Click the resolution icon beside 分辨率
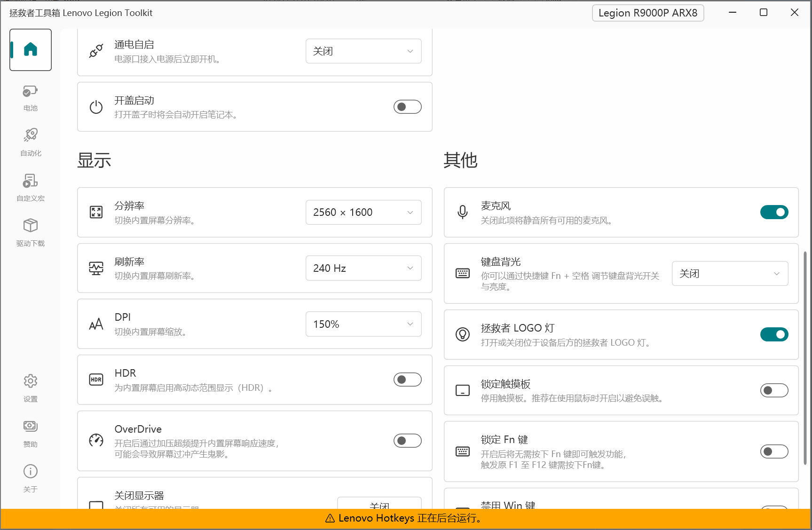This screenshot has height=530, width=812. (x=96, y=212)
